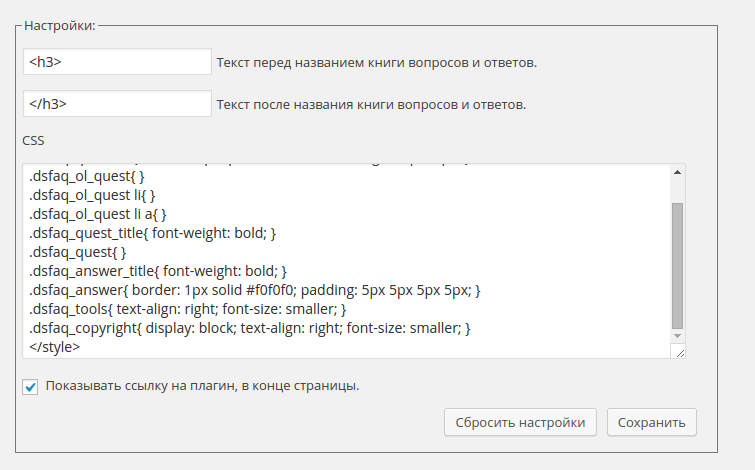Focus the input field containing "<h3>"
Image resolution: width=755 pixels, height=470 pixels.
coord(117,62)
